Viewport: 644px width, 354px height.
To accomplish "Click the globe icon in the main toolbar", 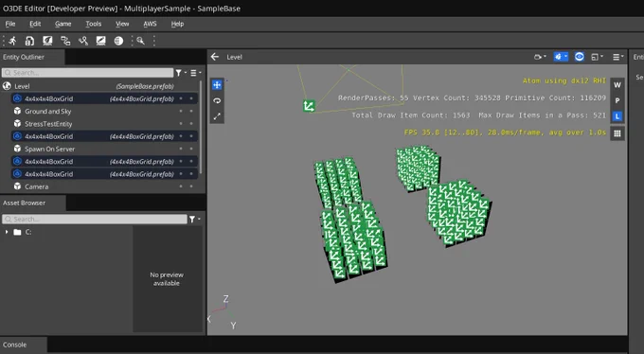I will [x=118, y=41].
